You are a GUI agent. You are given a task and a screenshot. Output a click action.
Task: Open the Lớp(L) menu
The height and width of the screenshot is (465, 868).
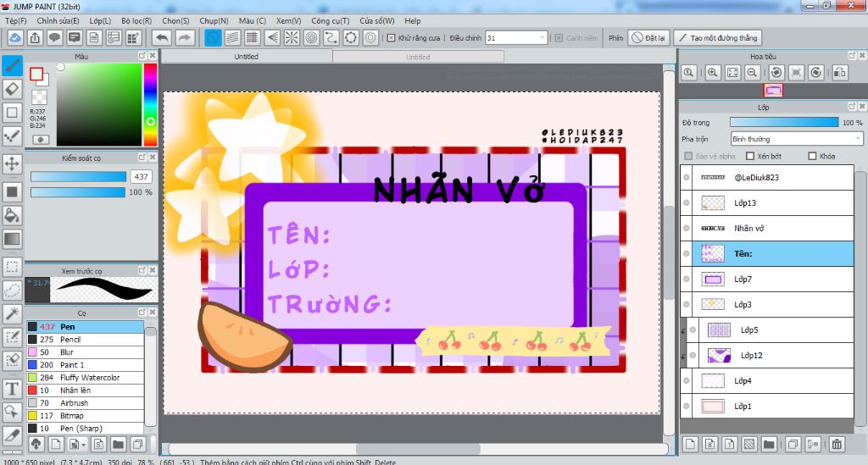click(x=100, y=20)
